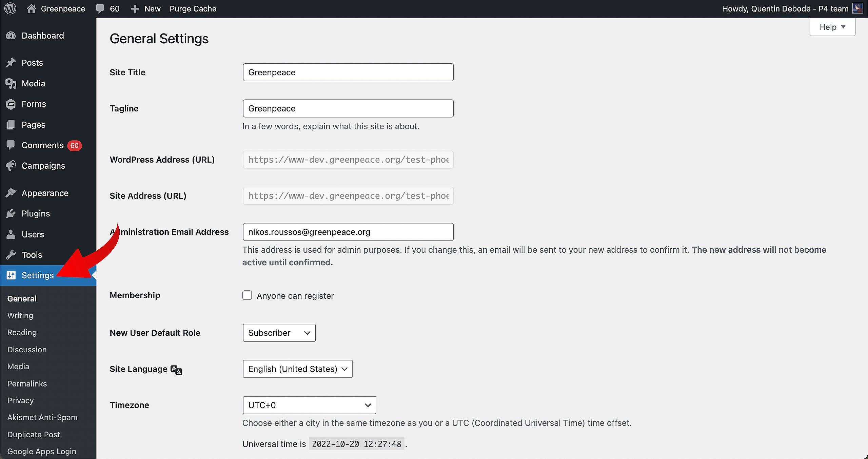Viewport: 868px width, 459px height.
Task: Click the Dashboard gauge icon
Action: [11, 36]
